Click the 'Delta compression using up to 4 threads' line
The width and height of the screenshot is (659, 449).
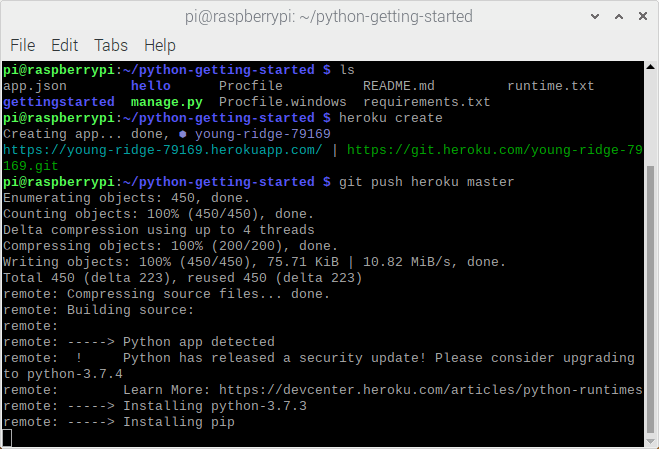point(158,230)
